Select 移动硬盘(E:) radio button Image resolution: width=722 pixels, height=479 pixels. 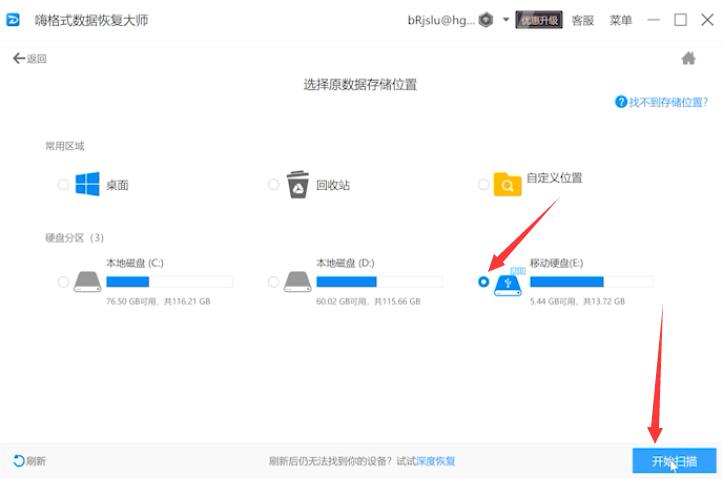point(483,281)
